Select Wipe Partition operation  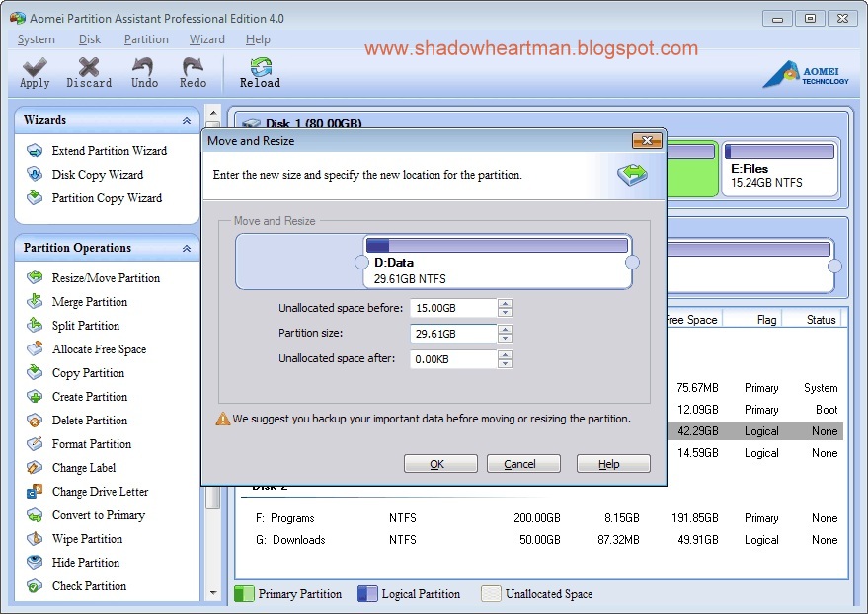(x=87, y=538)
